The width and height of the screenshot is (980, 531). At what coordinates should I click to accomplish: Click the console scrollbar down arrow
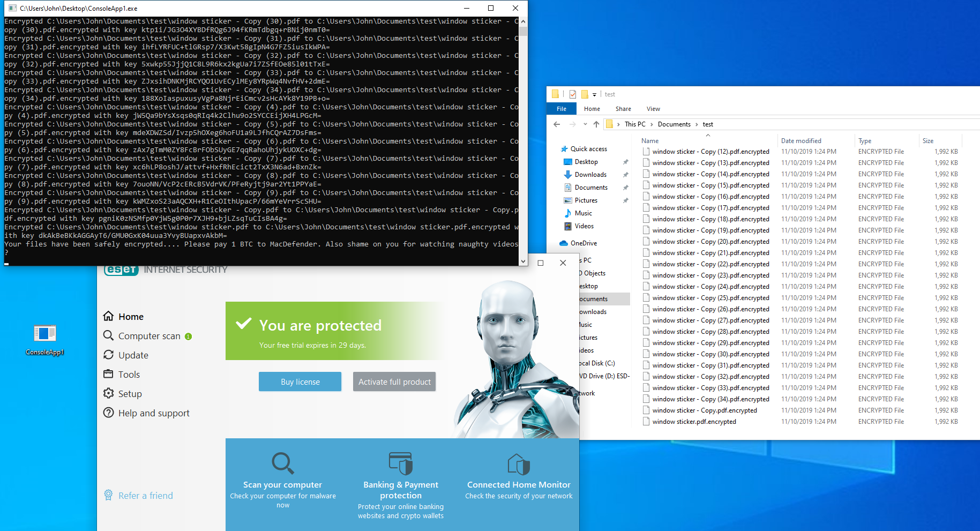(523, 261)
